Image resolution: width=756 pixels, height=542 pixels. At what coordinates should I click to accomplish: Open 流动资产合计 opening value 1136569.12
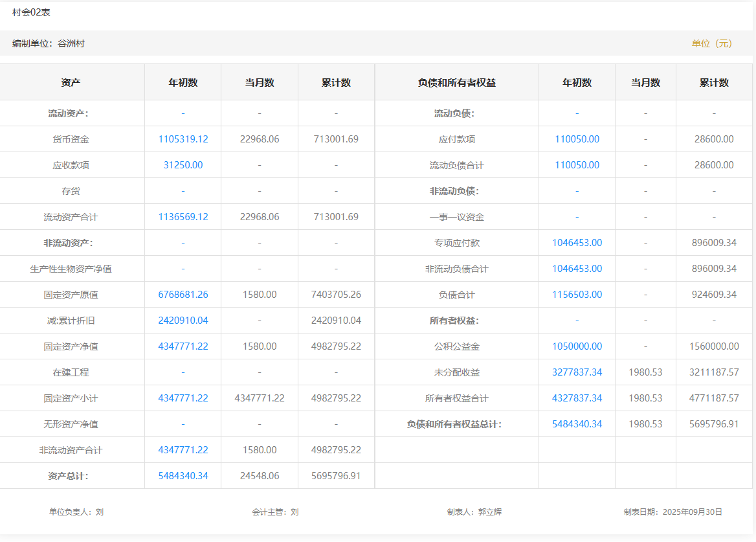tap(183, 217)
